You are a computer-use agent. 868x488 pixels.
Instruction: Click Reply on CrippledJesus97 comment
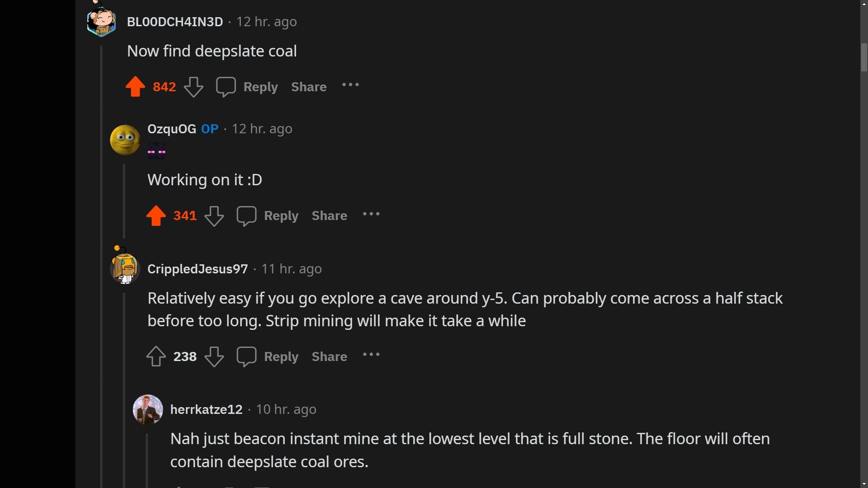(281, 356)
